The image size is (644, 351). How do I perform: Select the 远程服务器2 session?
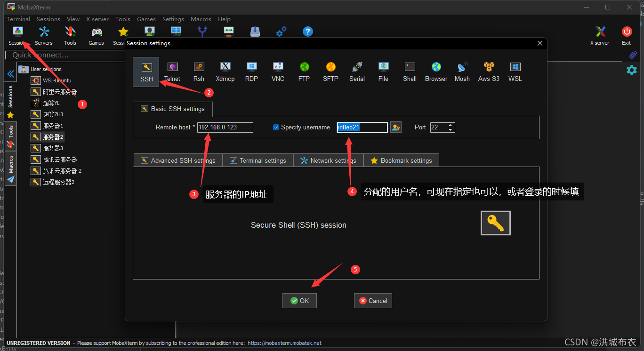(x=53, y=182)
